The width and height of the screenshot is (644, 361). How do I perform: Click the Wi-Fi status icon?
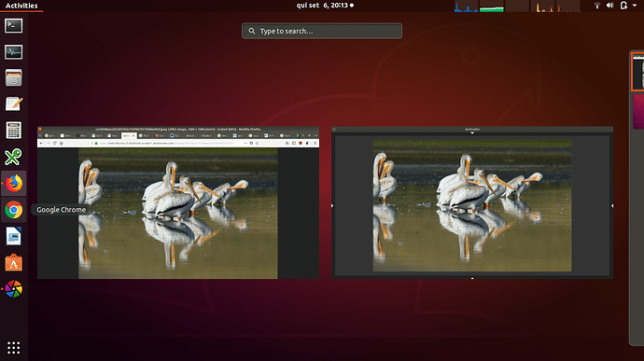pos(597,6)
